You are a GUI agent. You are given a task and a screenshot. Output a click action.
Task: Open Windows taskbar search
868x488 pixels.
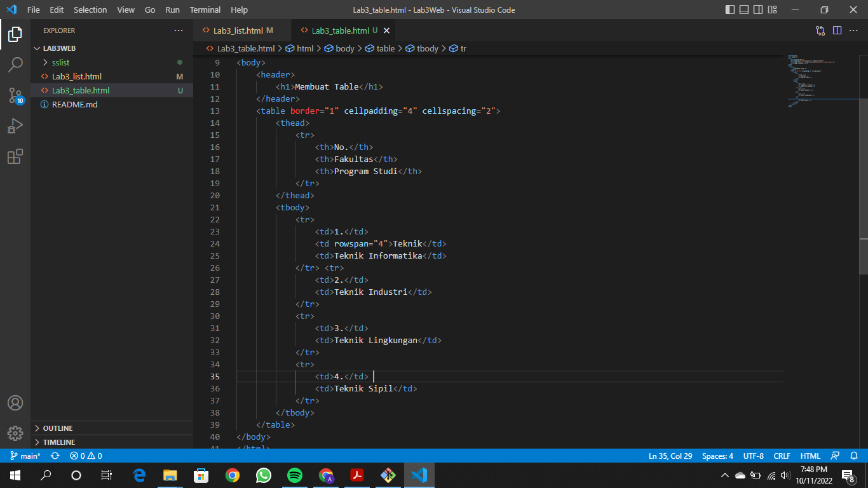point(46,475)
